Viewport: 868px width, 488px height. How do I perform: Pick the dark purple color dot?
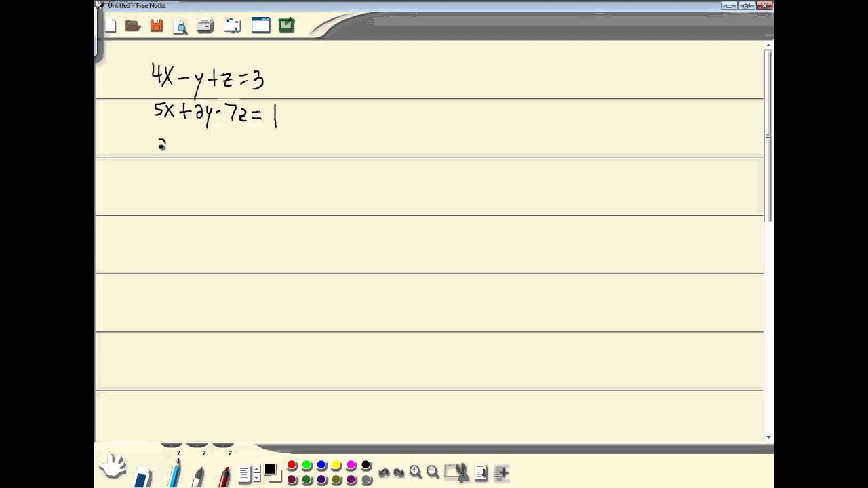click(321, 480)
